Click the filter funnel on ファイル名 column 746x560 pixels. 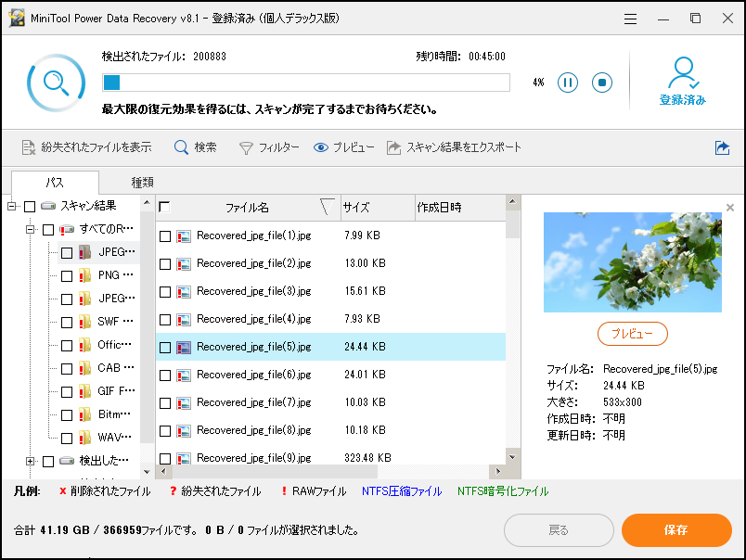click(x=327, y=208)
